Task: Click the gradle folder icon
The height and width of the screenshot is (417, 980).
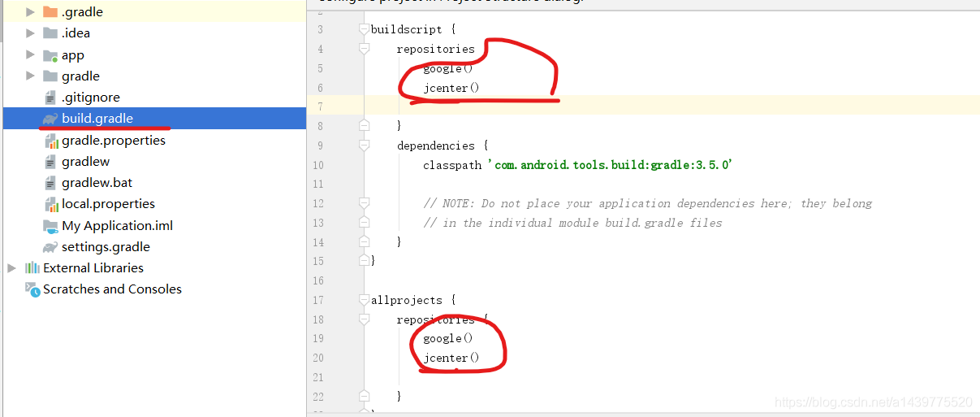Action: point(50,76)
